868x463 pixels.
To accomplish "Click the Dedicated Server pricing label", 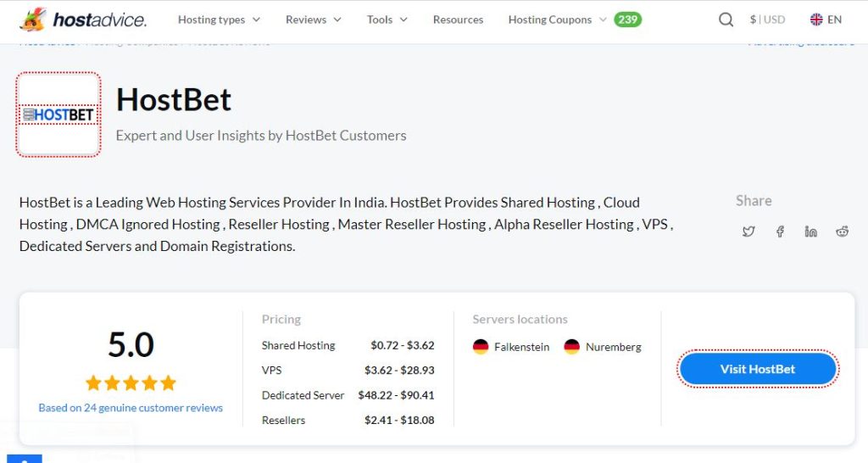I will coord(303,395).
